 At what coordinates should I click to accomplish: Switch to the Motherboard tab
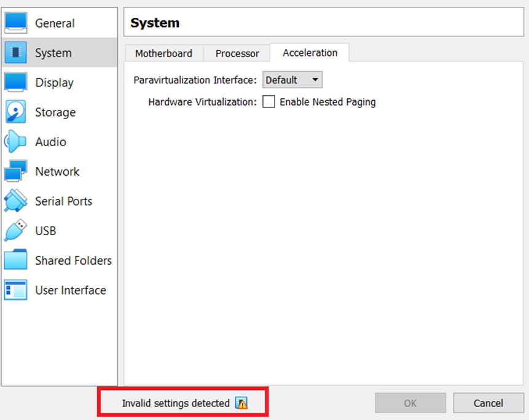[163, 53]
